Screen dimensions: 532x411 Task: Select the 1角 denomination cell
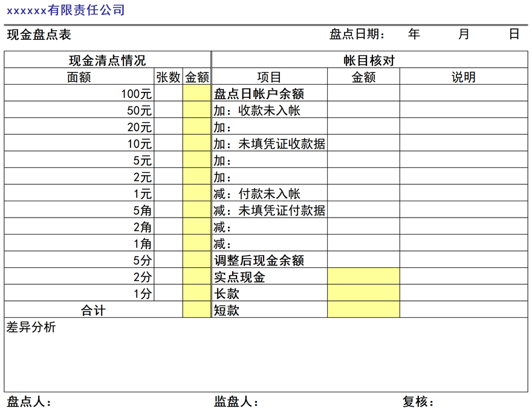pos(79,243)
